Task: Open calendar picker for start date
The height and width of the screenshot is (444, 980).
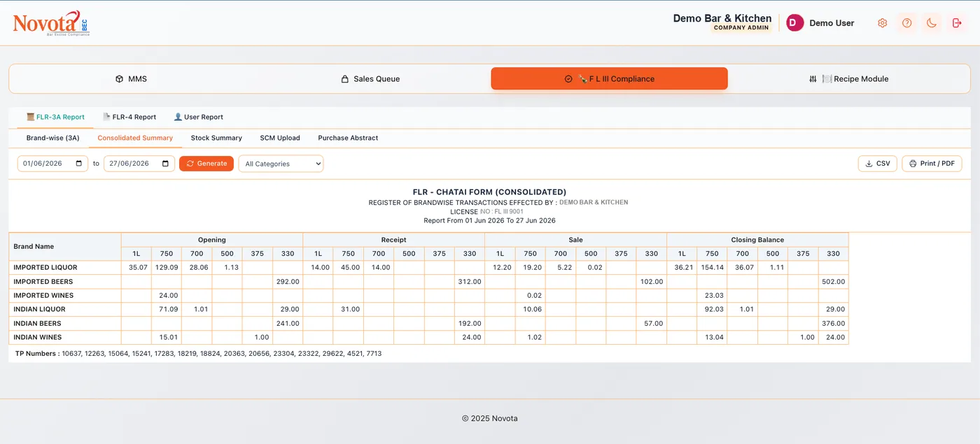Action: [x=80, y=164]
